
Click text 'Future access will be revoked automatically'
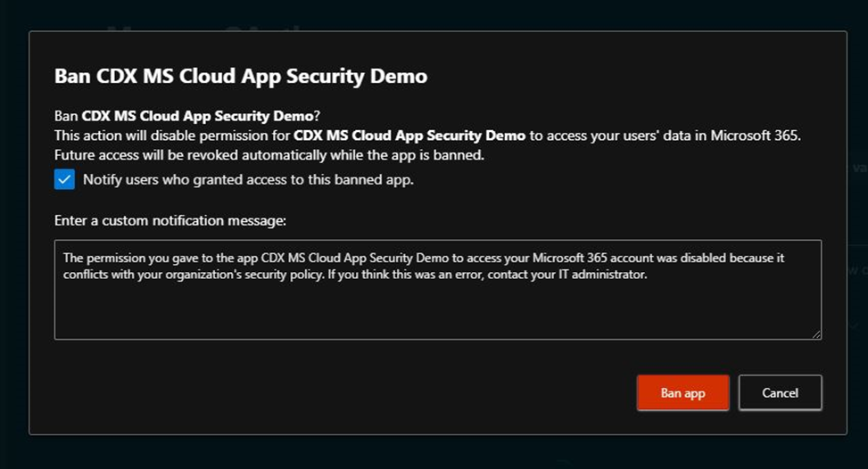click(x=269, y=155)
